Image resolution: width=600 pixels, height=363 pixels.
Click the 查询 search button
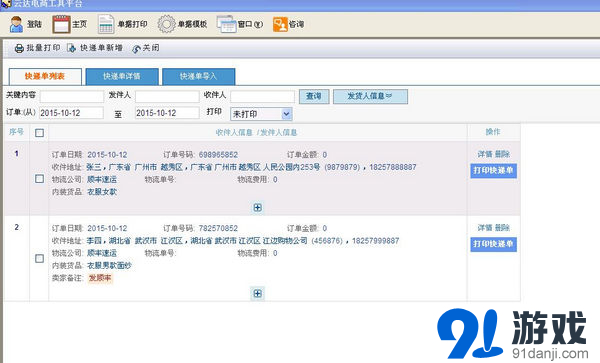pyautogui.click(x=314, y=96)
